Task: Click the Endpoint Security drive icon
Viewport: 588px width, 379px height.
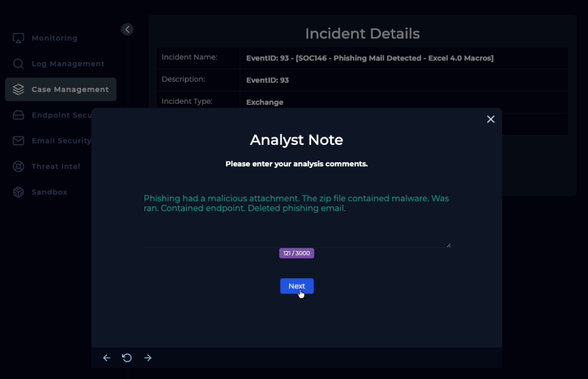Action: tap(18, 115)
